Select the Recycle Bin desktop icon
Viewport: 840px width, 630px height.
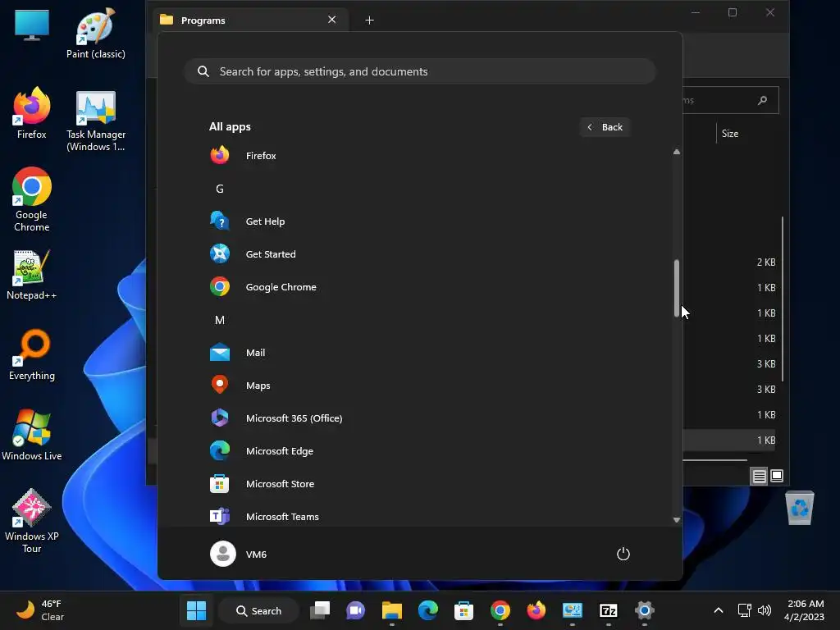pos(799,508)
